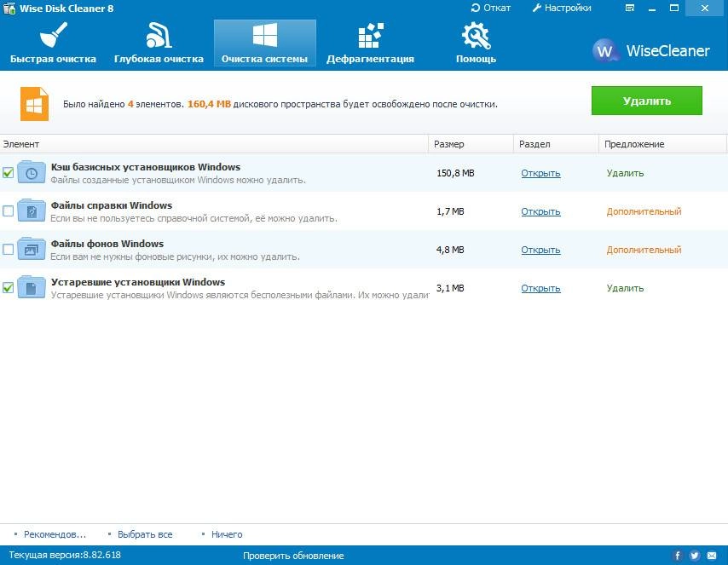Image resolution: width=728 pixels, height=565 pixels.
Task: Open Настройки settings
Action: tap(562, 8)
